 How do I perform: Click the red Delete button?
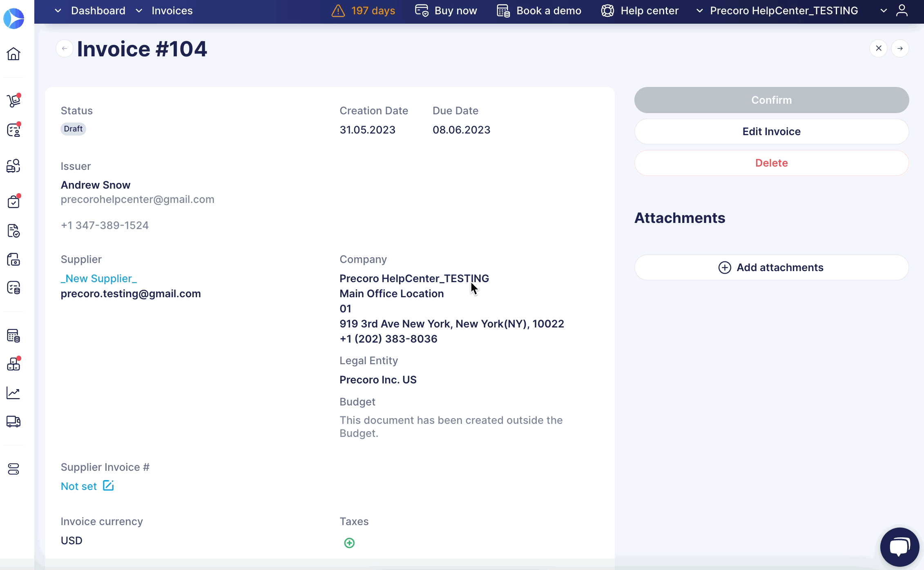coord(771,163)
